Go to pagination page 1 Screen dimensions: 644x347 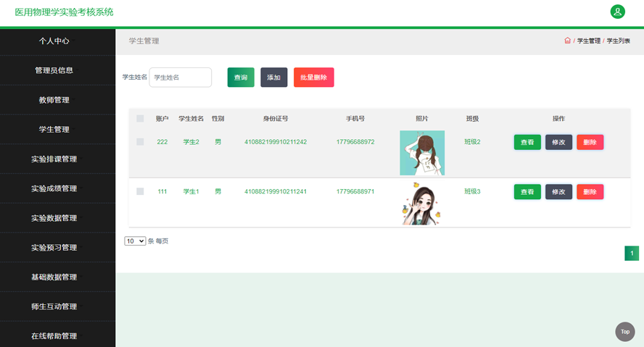pyautogui.click(x=632, y=253)
